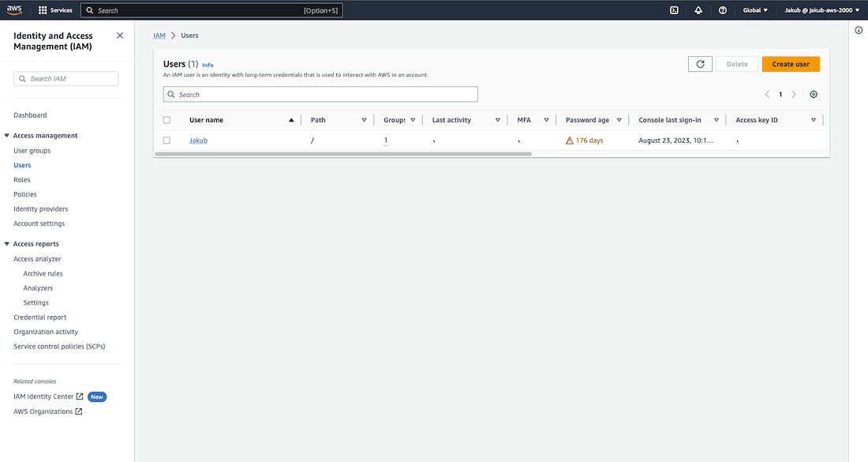
Task: Close the IAM navigation panel
Action: [x=120, y=36]
